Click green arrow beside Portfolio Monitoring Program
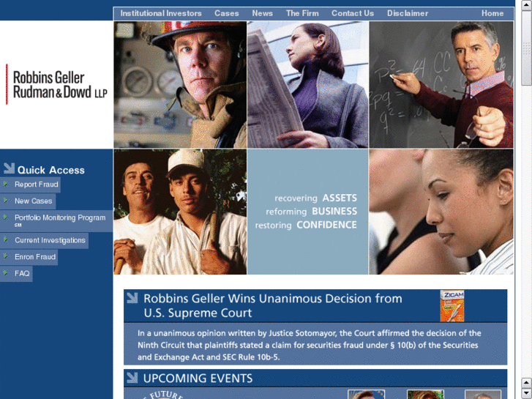 [5, 217]
